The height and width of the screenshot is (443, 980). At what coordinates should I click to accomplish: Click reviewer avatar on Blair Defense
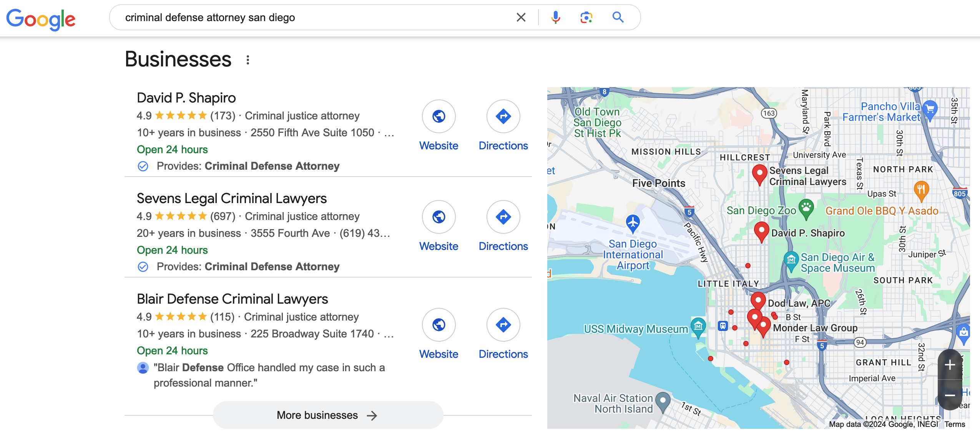tap(143, 368)
